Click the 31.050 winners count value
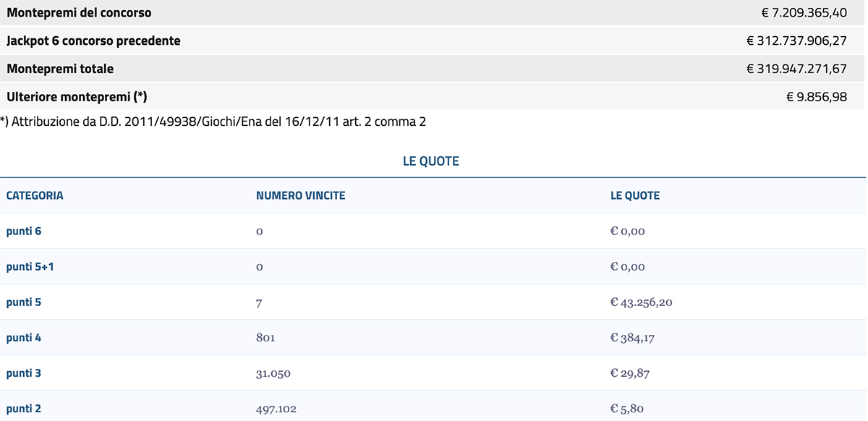The width and height of the screenshot is (868, 421). coord(273,373)
